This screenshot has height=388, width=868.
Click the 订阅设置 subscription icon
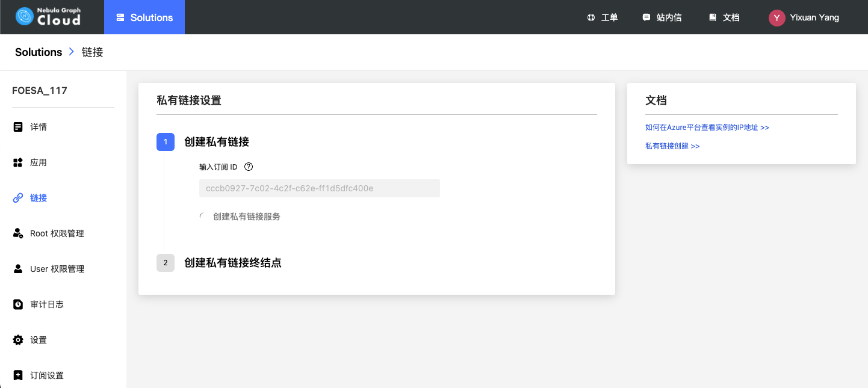coord(18,375)
